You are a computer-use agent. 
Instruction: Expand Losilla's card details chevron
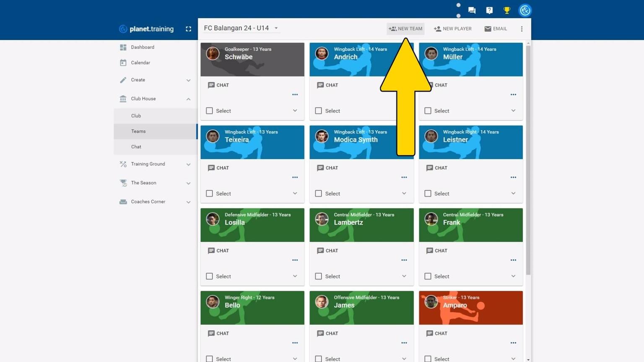295,276
